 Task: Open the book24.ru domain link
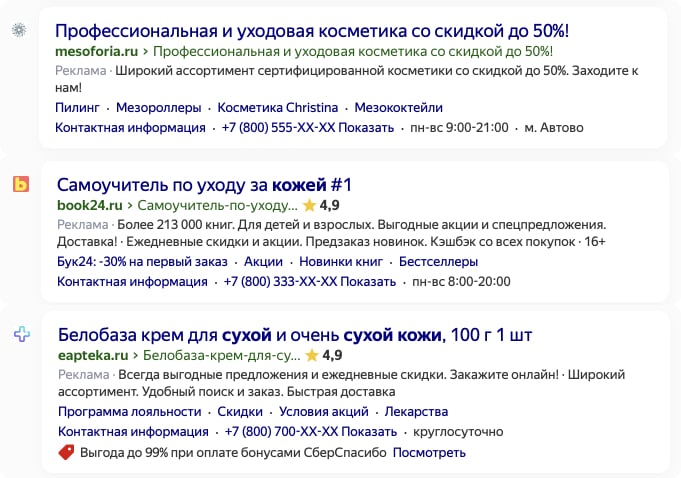[90, 205]
